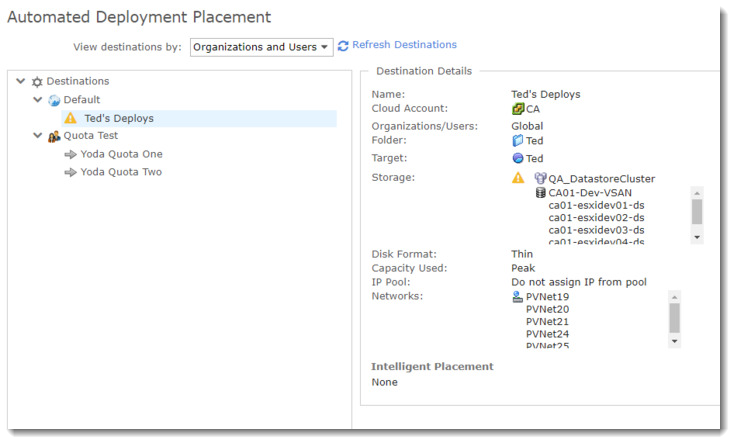735x444 pixels.
Task: Collapse the Default organization node
Action: (x=38, y=100)
